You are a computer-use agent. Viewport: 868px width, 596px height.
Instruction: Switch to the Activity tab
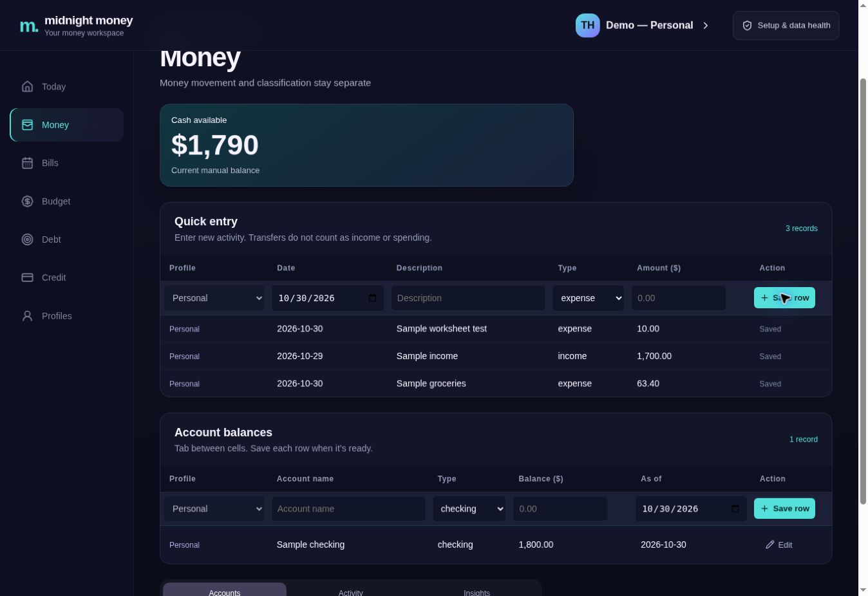click(350, 592)
